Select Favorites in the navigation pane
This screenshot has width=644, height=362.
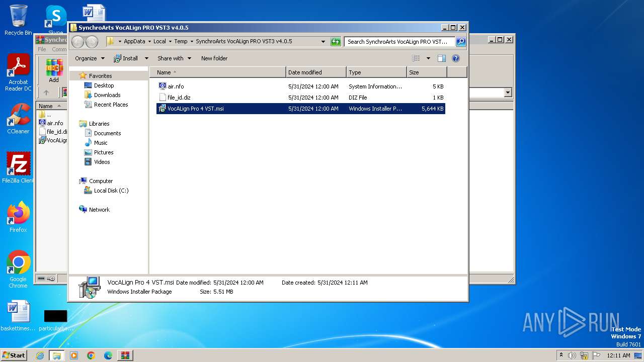pos(100,76)
